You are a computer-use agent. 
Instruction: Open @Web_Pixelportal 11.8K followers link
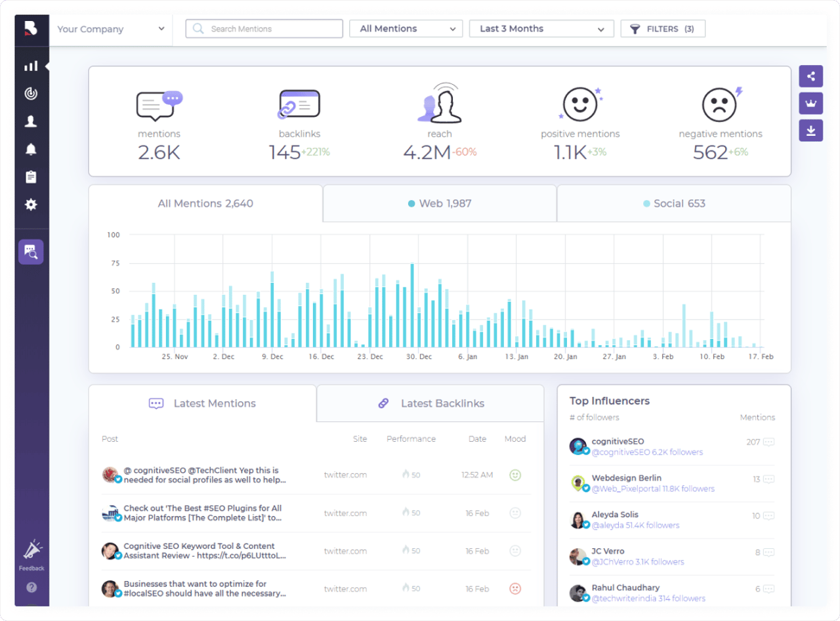coord(653,489)
